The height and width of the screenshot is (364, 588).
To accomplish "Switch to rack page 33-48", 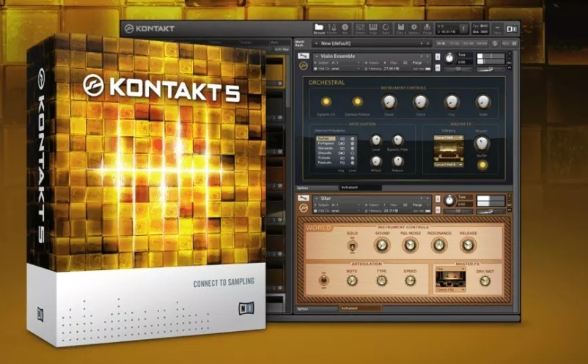I will pos(468,43).
